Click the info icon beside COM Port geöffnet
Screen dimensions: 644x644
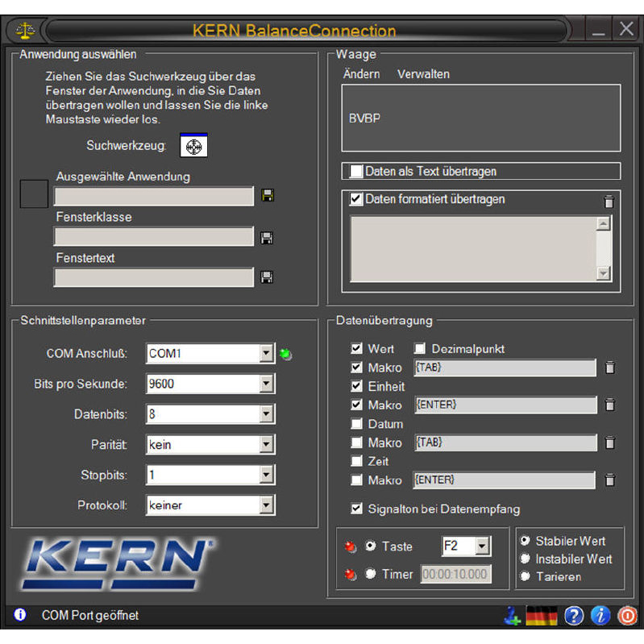pyautogui.click(x=19, y=615)
